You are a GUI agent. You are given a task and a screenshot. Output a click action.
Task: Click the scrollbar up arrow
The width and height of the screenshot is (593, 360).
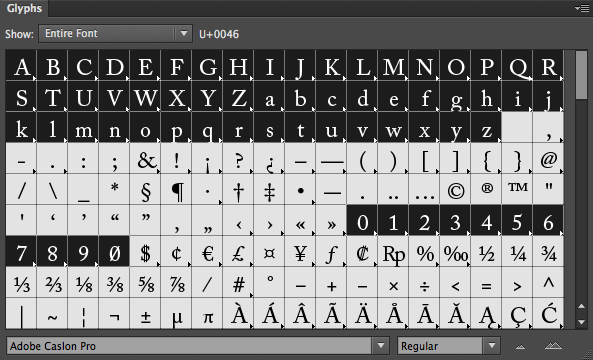coord(582,307)
